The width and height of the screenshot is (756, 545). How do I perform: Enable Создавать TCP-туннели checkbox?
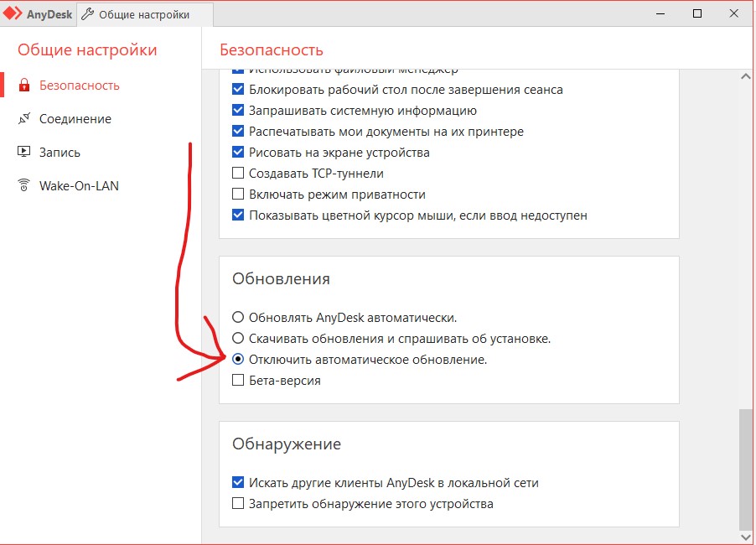click(238, 173)
